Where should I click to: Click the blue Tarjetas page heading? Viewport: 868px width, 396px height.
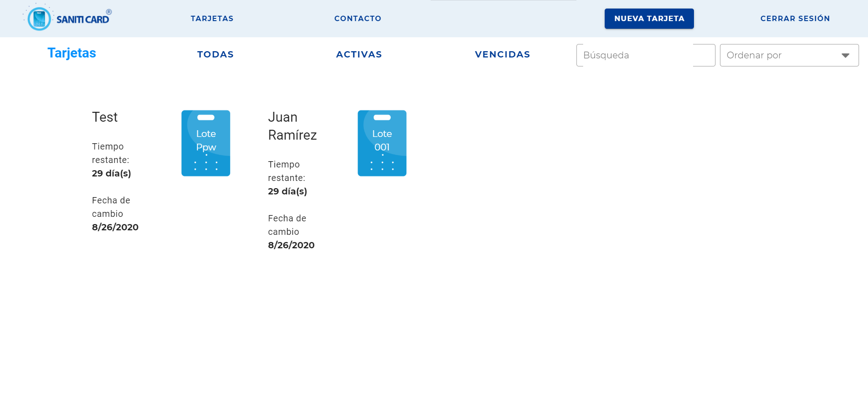pyautogui.click(x=72, y=53)
